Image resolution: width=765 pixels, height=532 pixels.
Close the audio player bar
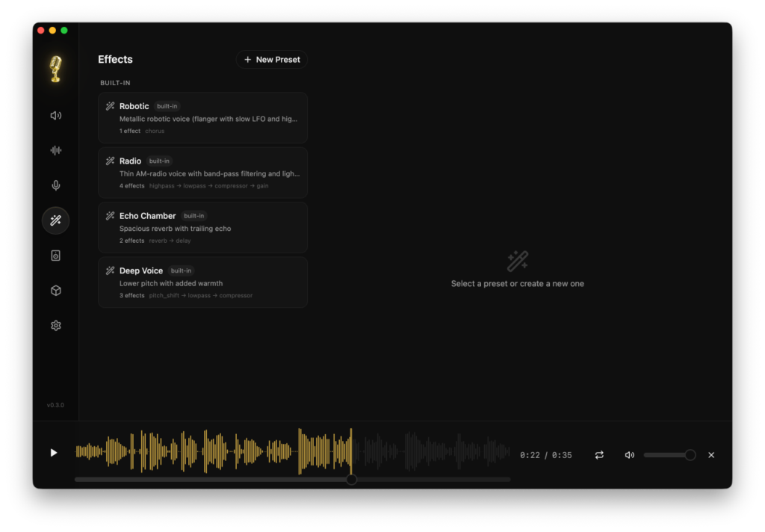click(x=711, y=455)
